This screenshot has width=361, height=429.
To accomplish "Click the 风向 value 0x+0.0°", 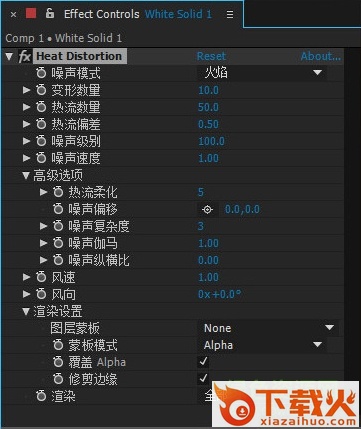I will point(219,294).
